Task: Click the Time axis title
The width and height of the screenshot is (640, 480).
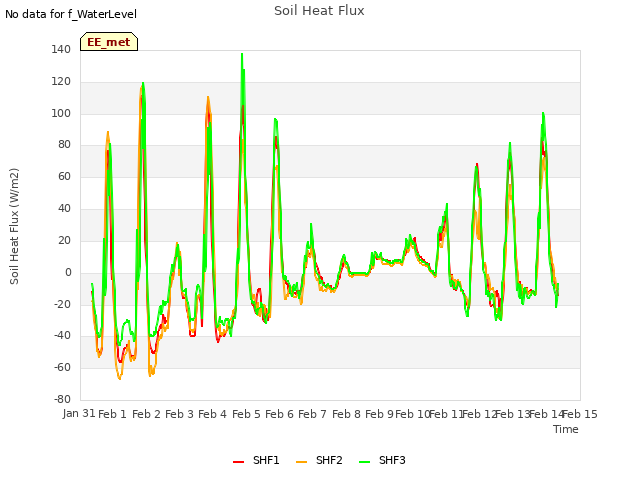Action: [x=566, y=429]
